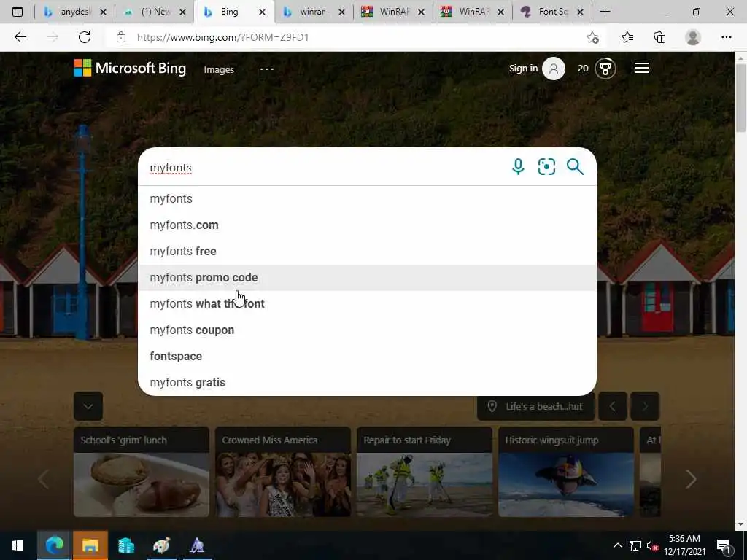Screen dimensions: 747x560
Task: Open the Favorites list
Action: point(627,37)
